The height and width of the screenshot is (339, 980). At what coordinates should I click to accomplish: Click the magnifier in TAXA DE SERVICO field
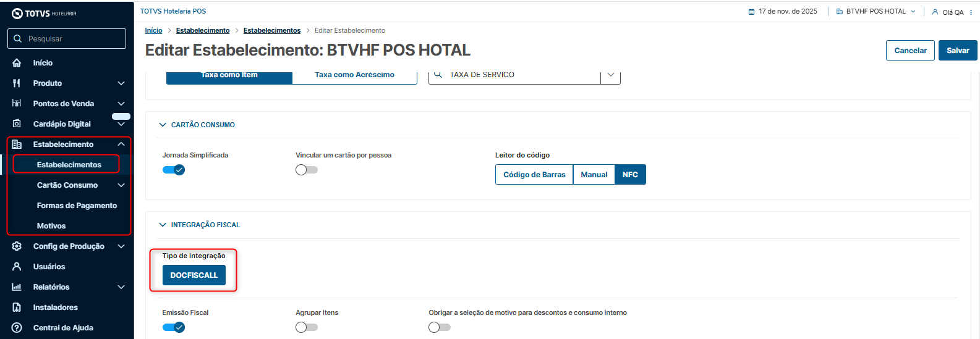point(438,75)
